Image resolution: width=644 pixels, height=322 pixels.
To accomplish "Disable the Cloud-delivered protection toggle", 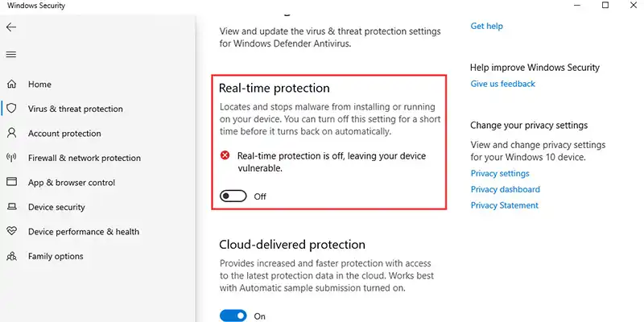I will coord(233,316).
